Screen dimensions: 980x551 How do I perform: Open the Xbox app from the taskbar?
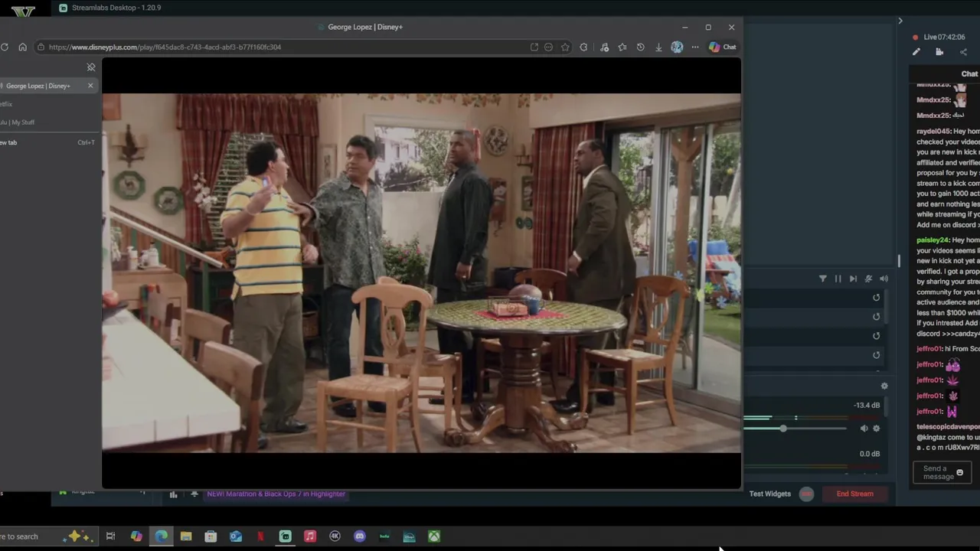pyautogui.click(x=434, y=536)
